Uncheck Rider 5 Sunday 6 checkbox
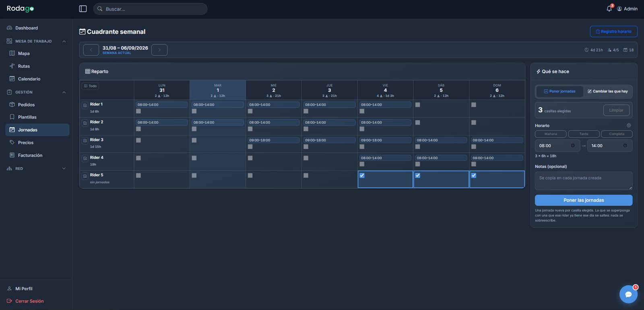Screen dimensions: 644x310 474,175
